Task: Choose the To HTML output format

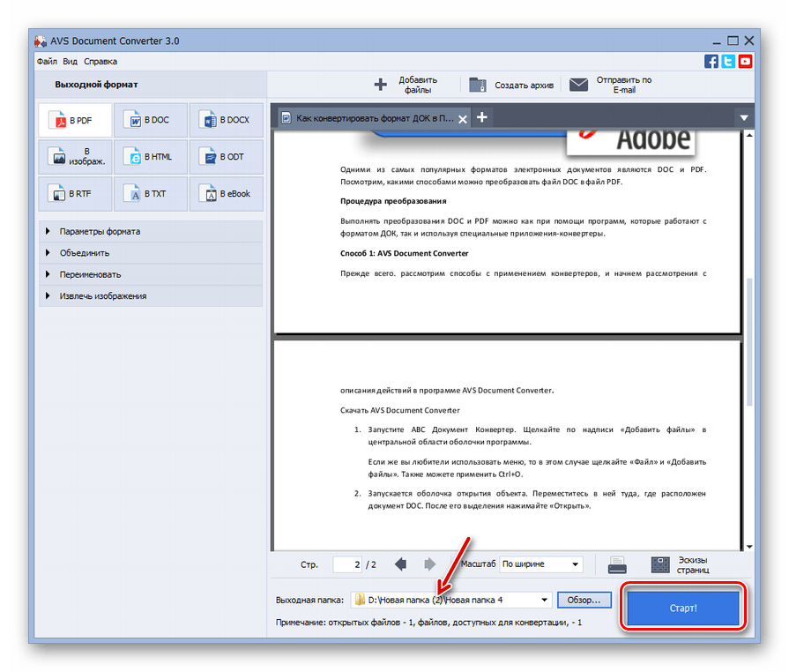Action: point(151,157)
